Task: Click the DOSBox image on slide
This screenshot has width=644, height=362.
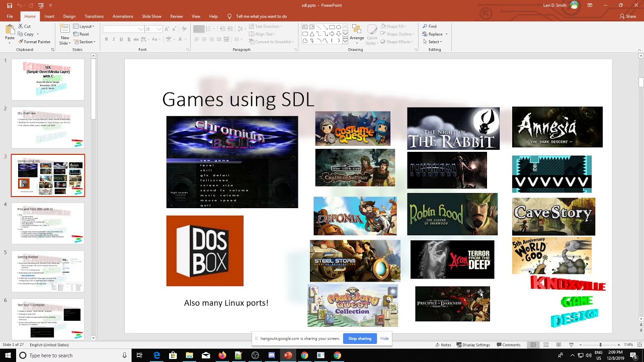Action: [205, 251]
